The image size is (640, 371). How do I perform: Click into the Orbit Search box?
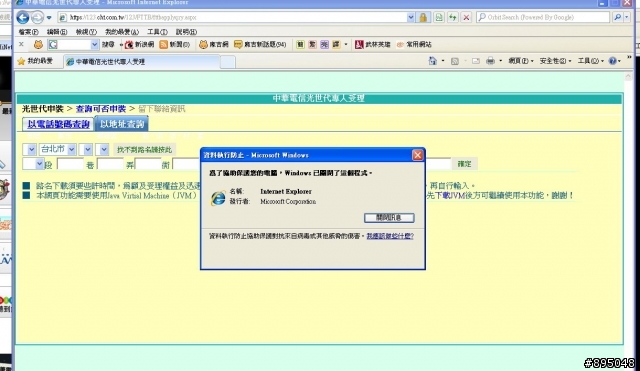coord(543,17)
